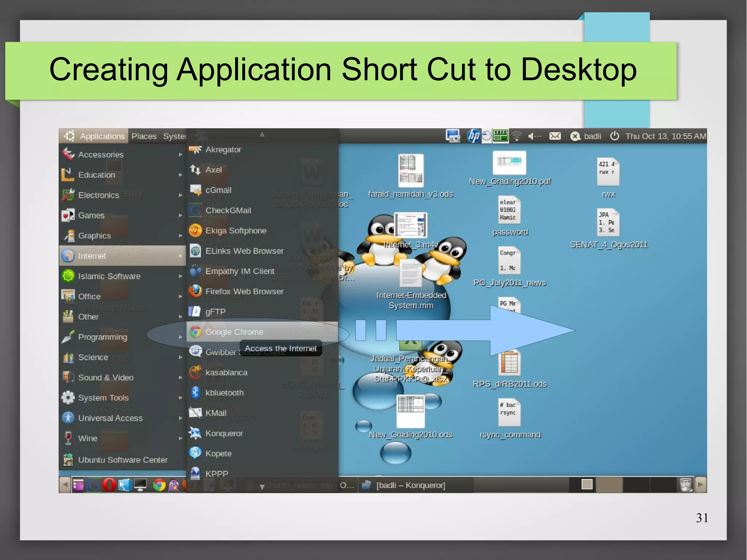Click the gFTP icon
The height and width of the screenshot is (560, 747).
(x=195, y=312)
